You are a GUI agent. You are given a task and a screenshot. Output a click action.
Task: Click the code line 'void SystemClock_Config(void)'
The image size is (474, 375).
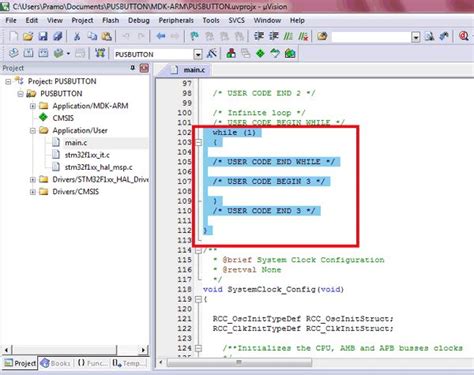pyautogui.click(x=273, y=289)
